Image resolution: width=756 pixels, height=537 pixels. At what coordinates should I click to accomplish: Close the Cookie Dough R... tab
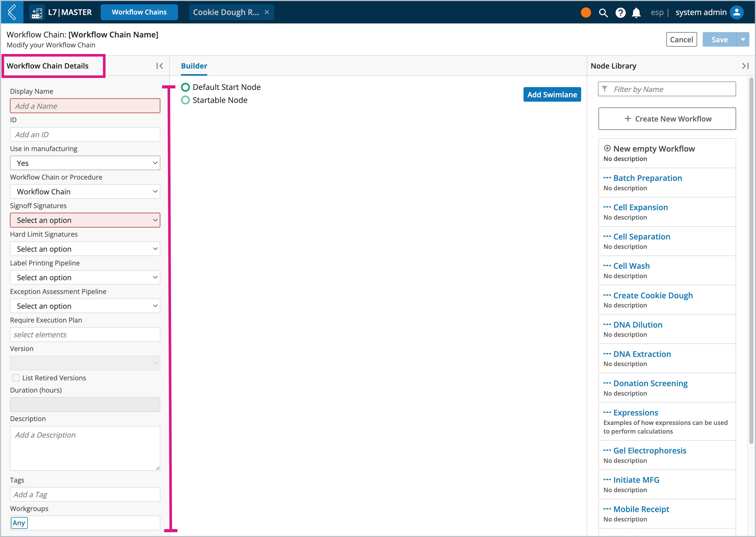267,12
